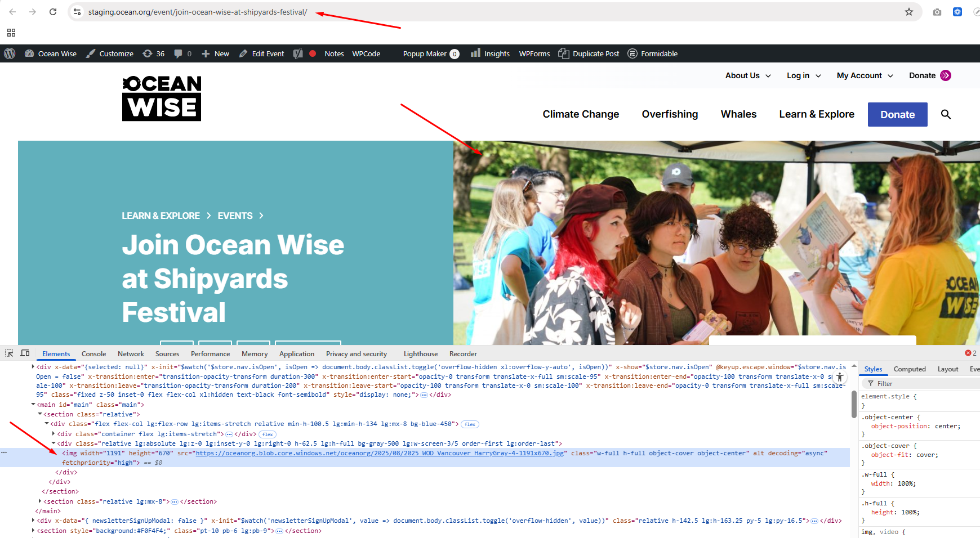Screen dimensions: 980x538
Task: Activate the DevTools inspect element picker
Action: click(x=9, y=353)
